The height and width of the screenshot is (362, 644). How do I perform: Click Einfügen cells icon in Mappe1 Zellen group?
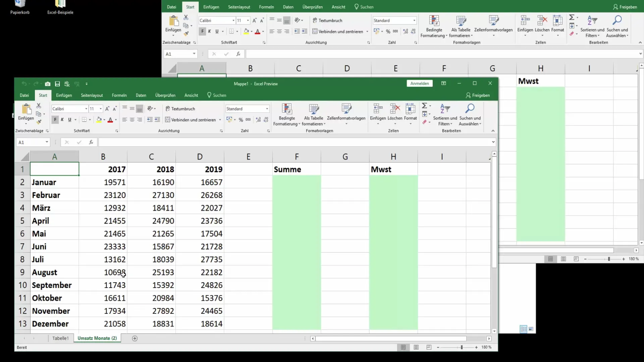pos(378,109)
